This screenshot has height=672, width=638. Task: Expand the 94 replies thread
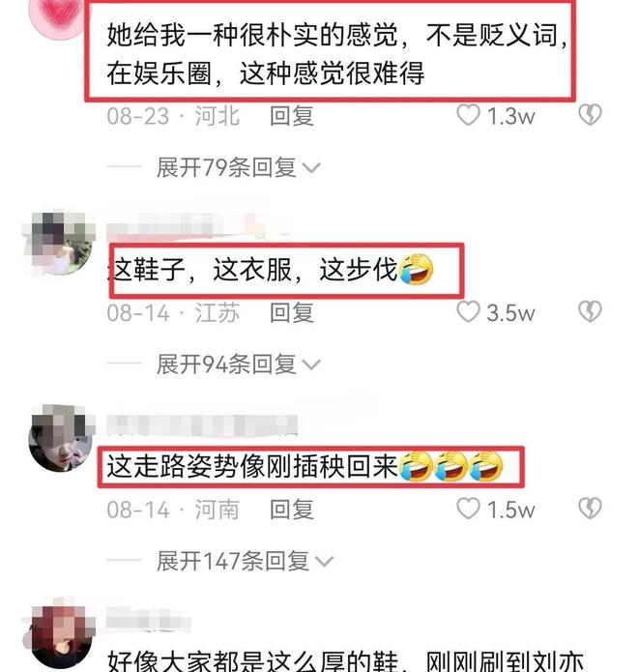click(x=238, y=365)
